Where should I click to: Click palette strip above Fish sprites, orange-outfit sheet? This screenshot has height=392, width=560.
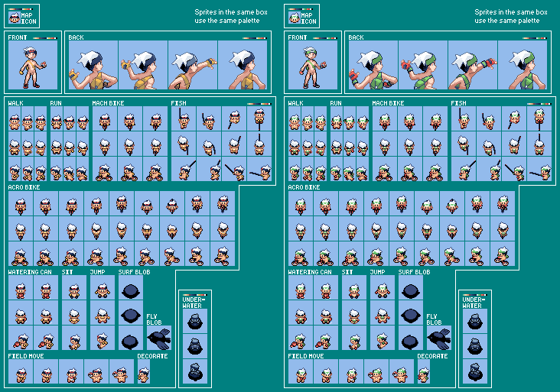pyautogui.click(x=259, y=104)
